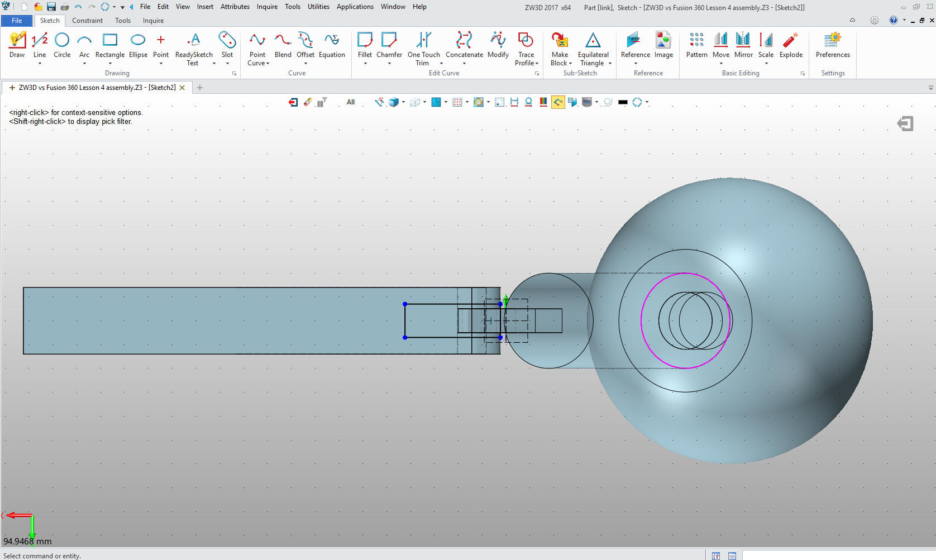
Task: Select the Mirror tool
Action: (x=743, y=45)
